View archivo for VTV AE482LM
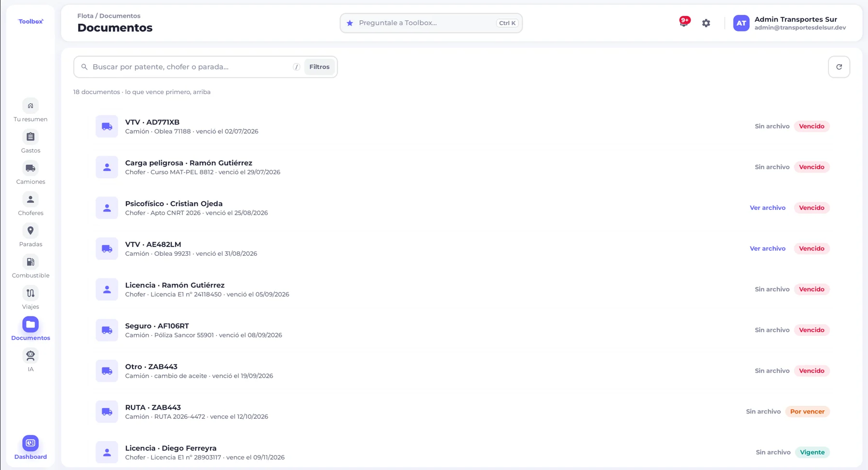Image resolution: width=868 pixels, height=470 pixels. (x=767, y=249)
